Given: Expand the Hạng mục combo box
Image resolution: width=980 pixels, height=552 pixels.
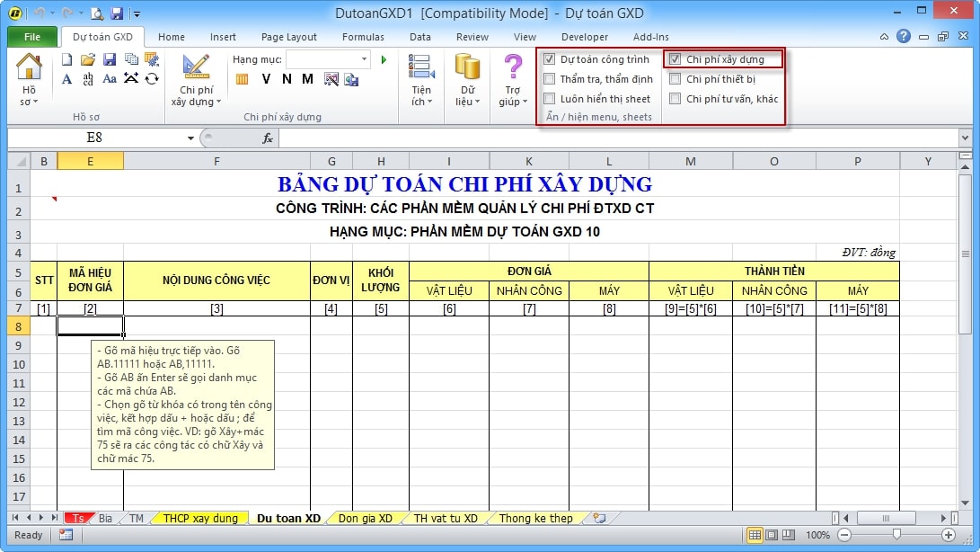Looking at the screenshot, I should click(364, 59).
